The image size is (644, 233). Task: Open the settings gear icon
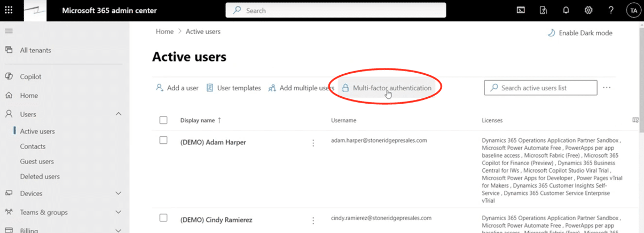[x=588, y=10]
